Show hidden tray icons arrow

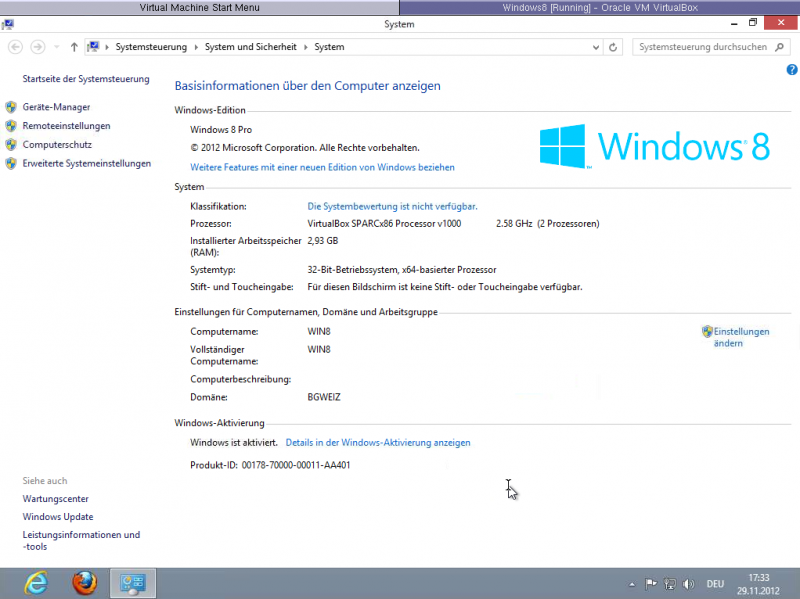coord(632,585)
